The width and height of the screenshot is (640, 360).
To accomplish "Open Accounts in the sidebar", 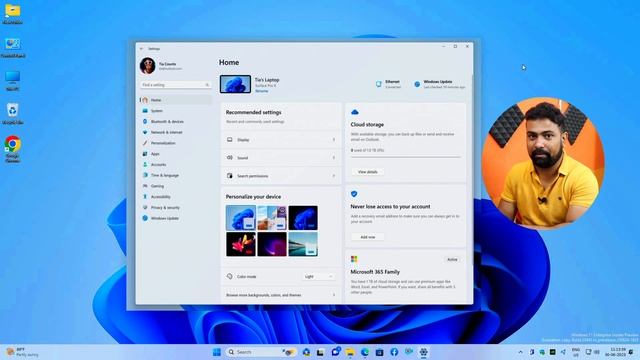I will pyautogui.click(x=176, y=164).
